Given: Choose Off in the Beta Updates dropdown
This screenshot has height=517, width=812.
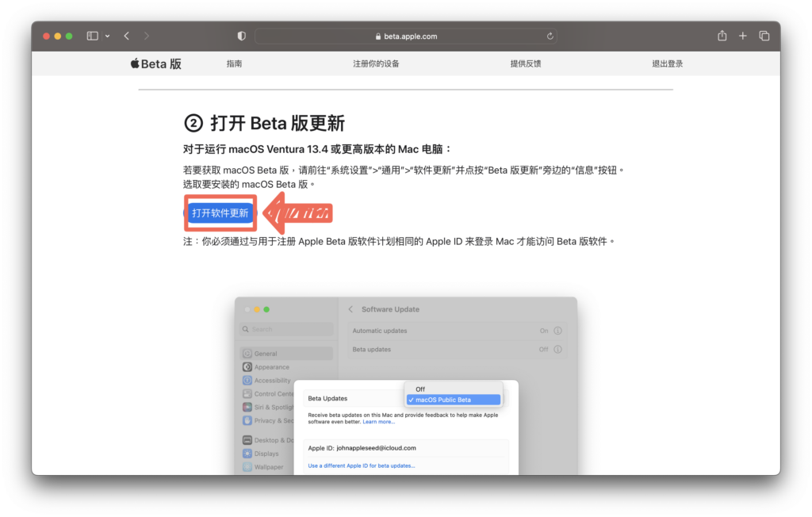Looking at the screenshot, I should (x=453, y=389).
